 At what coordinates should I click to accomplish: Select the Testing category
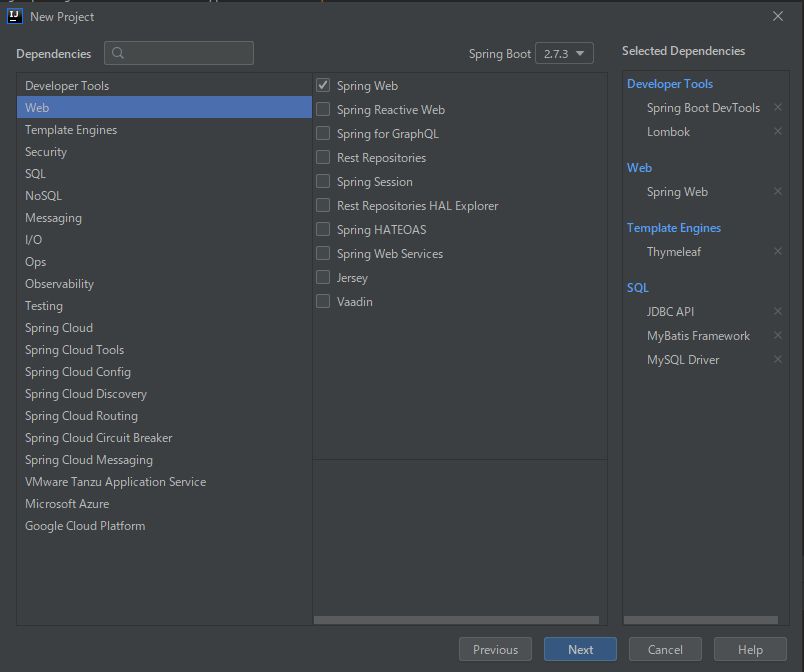click(x=164, y=306)
